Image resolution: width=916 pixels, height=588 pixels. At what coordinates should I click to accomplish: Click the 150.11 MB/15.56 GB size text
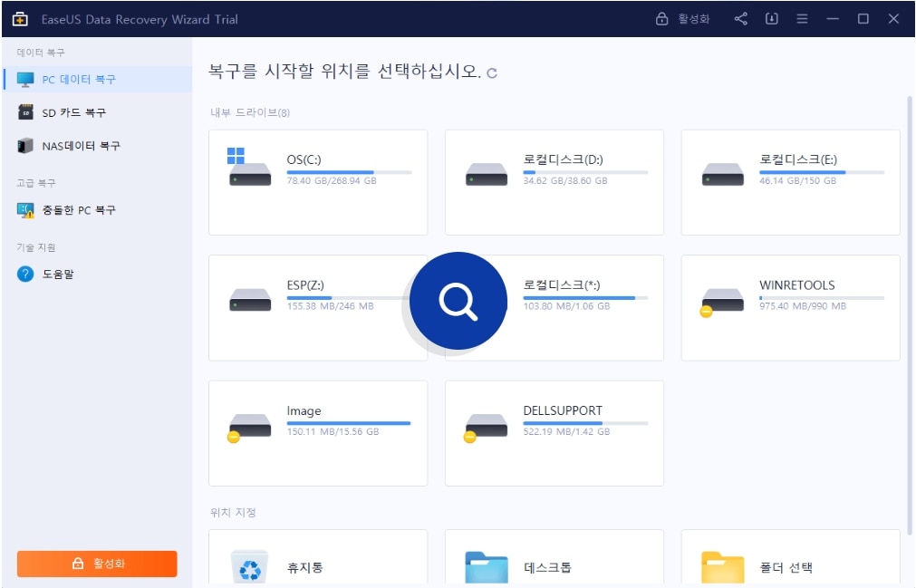click(x=333, y=431)
